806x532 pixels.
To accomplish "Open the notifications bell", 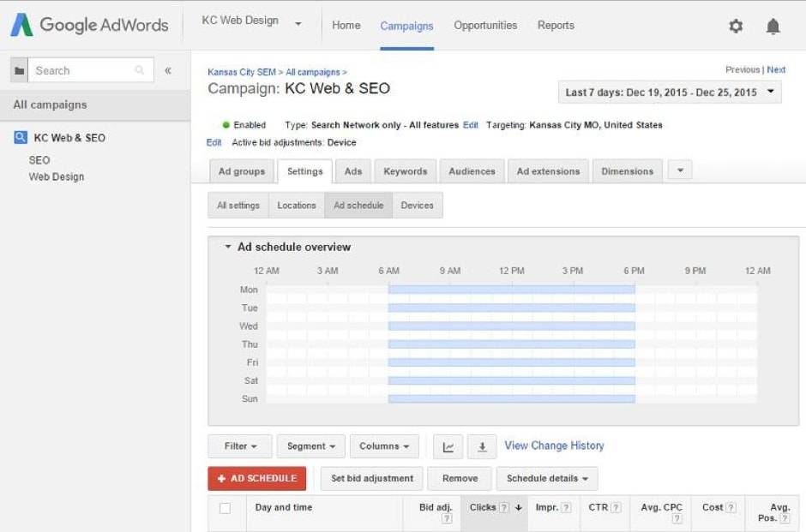I will [x=773, y=26].
